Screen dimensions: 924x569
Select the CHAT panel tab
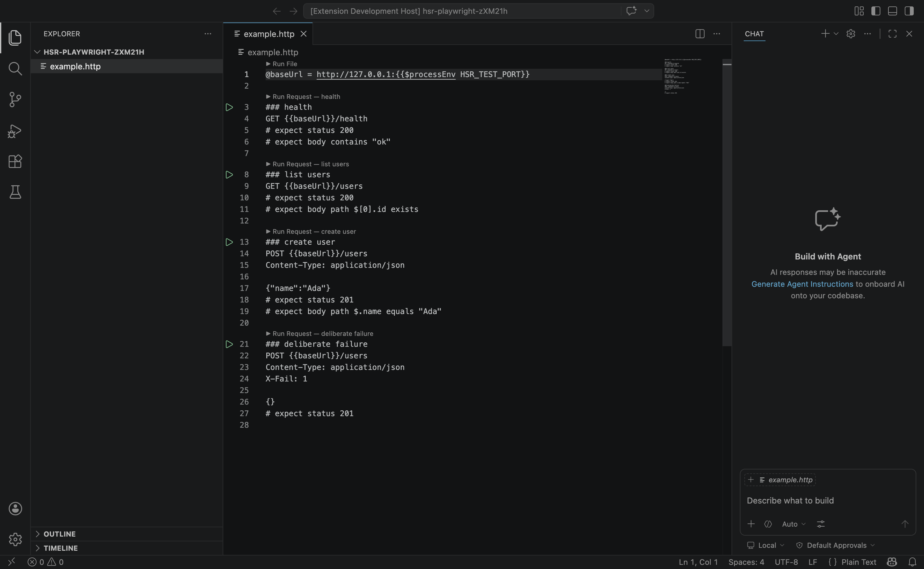(754, 34)
